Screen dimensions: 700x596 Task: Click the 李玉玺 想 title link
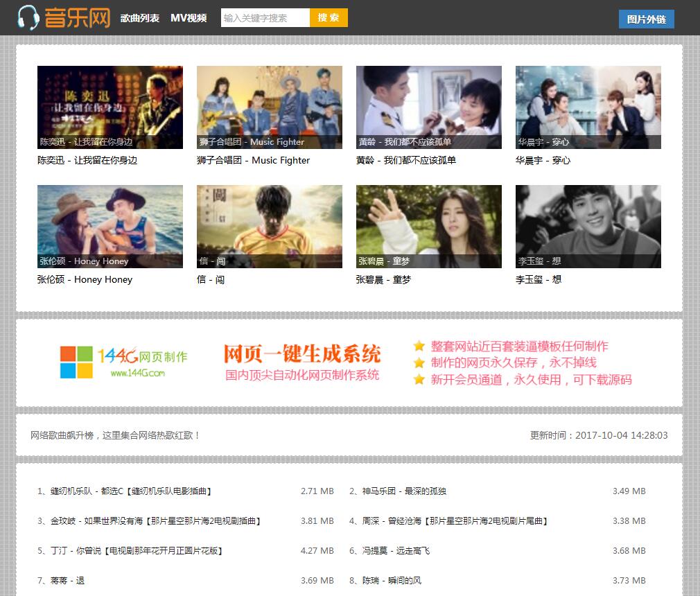click(x=539, y=280)
